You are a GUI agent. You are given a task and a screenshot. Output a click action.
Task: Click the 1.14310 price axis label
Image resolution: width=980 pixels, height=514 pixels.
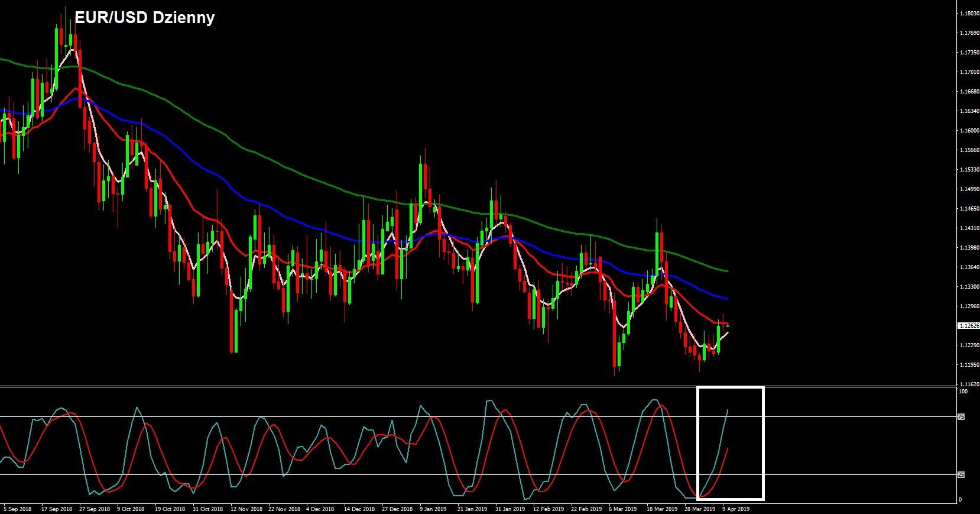click(x=969, y=228)
